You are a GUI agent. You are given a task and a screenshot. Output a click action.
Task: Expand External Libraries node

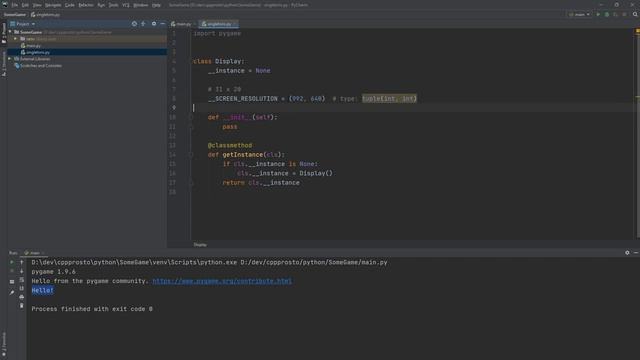[x=10, y=59]
